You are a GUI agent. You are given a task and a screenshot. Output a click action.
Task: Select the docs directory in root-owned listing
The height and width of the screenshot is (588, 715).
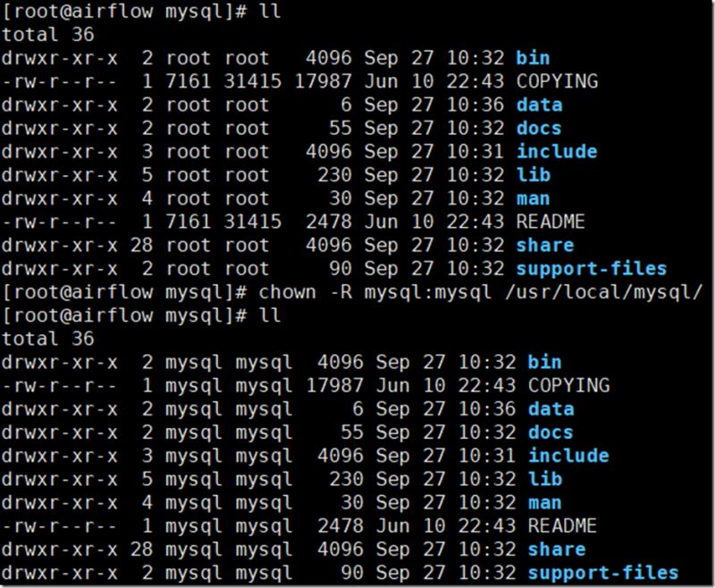tap(539, 128)
